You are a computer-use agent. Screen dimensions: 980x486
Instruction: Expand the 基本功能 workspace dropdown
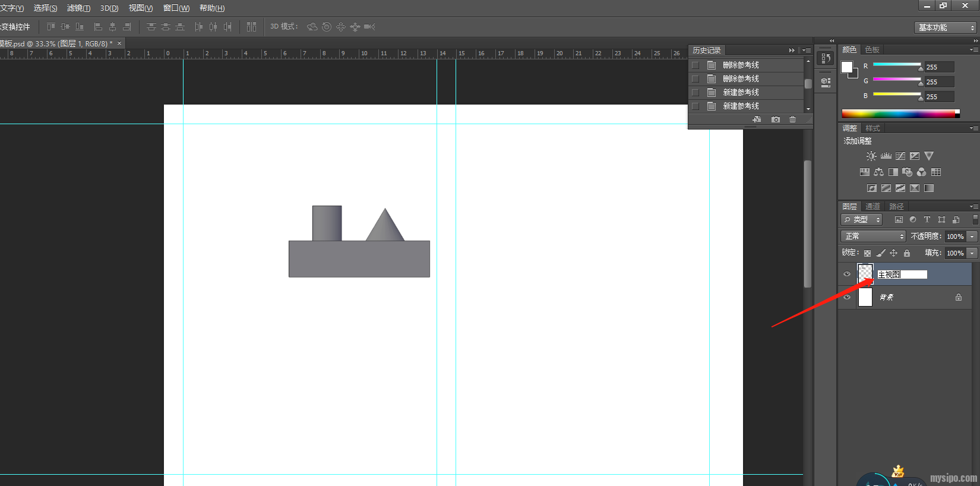click(946, 27)
